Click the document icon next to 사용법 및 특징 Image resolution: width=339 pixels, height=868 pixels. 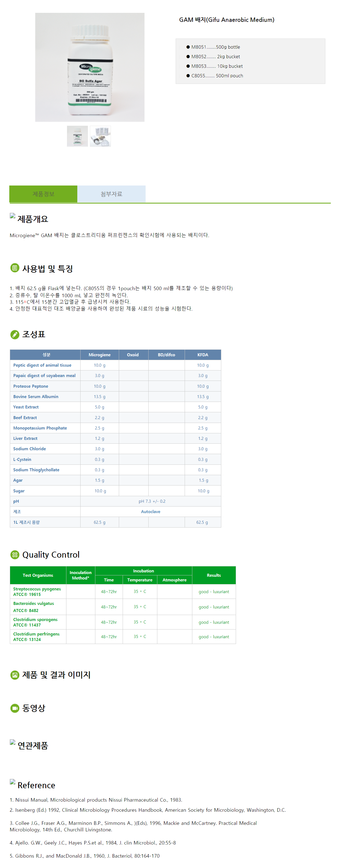(x=14, y=268)
